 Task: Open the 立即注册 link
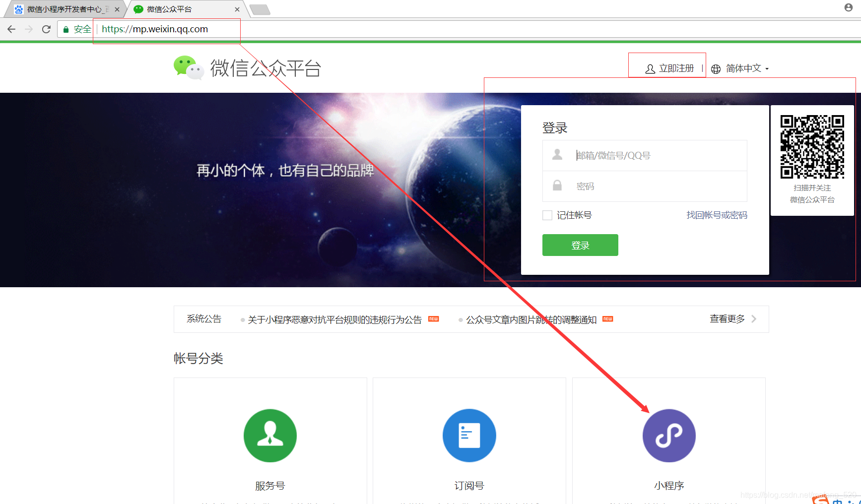coord(676,68)
